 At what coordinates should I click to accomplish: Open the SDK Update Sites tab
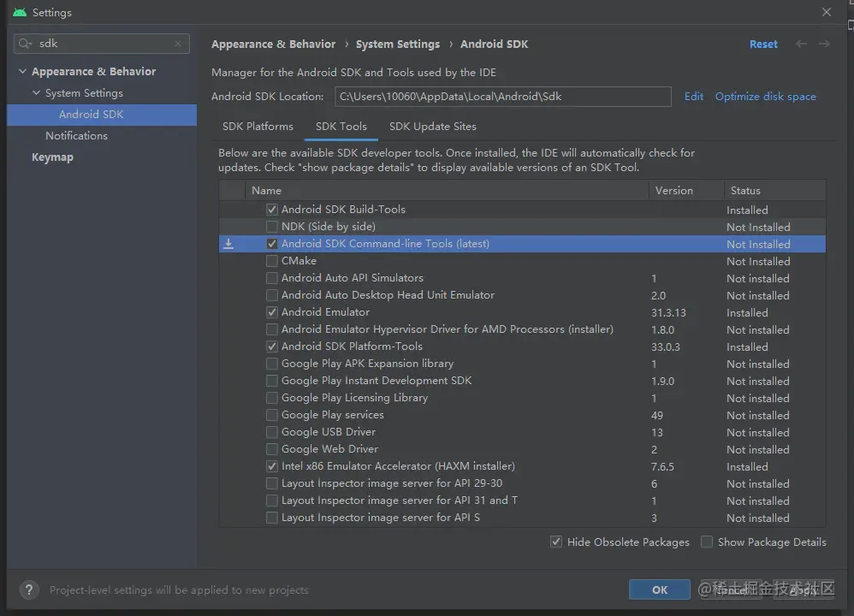click(432, 127)
